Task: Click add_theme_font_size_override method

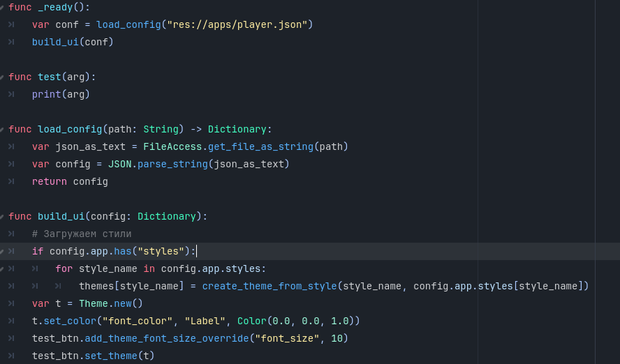Action: (x=166, y=338)
